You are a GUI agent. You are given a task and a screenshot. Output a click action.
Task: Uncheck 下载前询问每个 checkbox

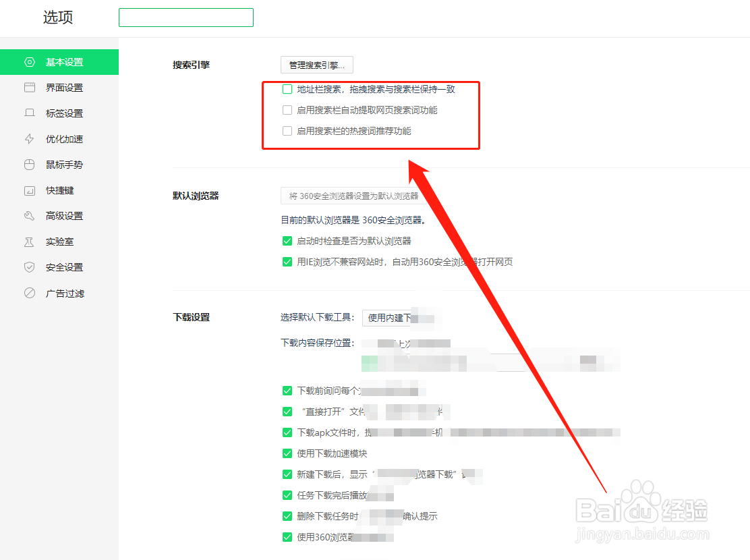point(287,391)
